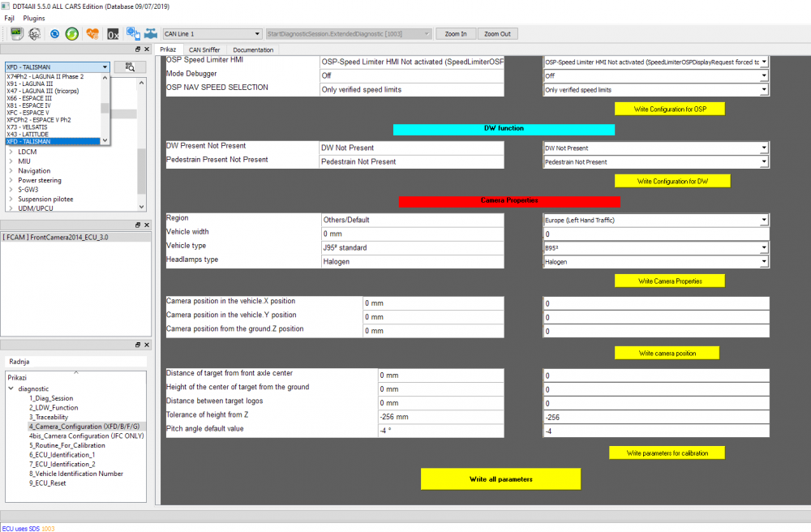Click the blue refresh arrows icon
Image resolution: width=811 pixels, height=532 pixels.
(54, 34)
